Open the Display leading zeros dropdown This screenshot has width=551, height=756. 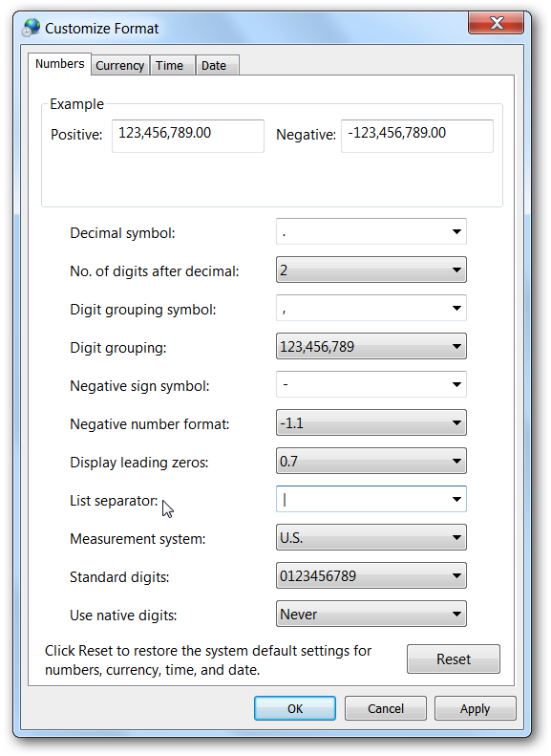pos(371,461)
